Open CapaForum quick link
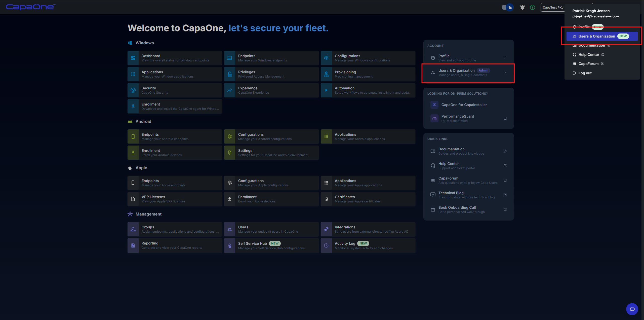This screenshot has height=320, width=644. coord(468,180)
